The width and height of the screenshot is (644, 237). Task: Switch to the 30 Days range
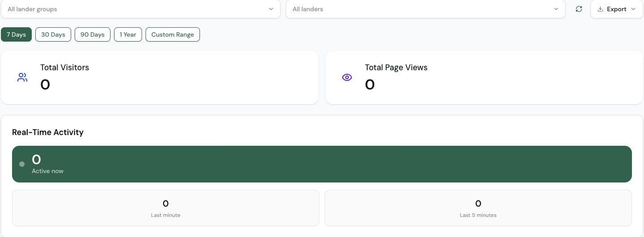click(x=53, y=34)
